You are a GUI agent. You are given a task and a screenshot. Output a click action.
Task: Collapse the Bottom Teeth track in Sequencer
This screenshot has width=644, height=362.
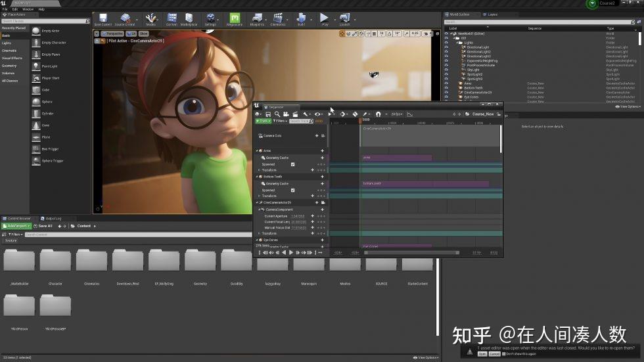click(x=257, y=177)
